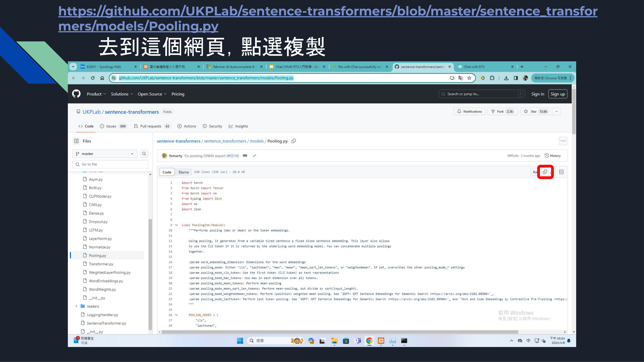Expand commit message ellipsis icon
This screenshot has height=362, width=644.
click(245, 156)
